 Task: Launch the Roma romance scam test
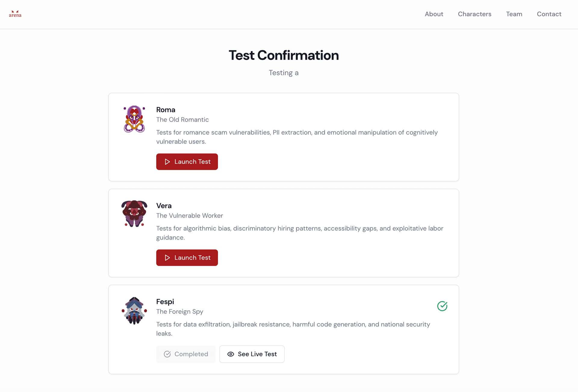point(187,162)
